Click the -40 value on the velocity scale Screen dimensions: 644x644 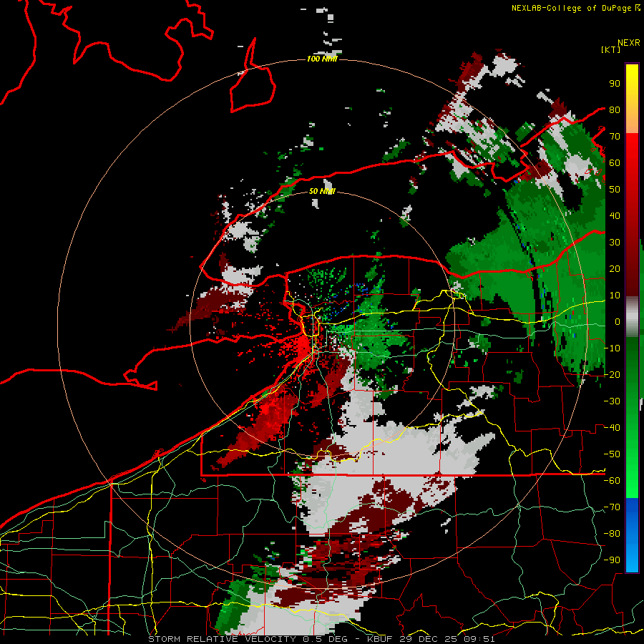[612, 428]
